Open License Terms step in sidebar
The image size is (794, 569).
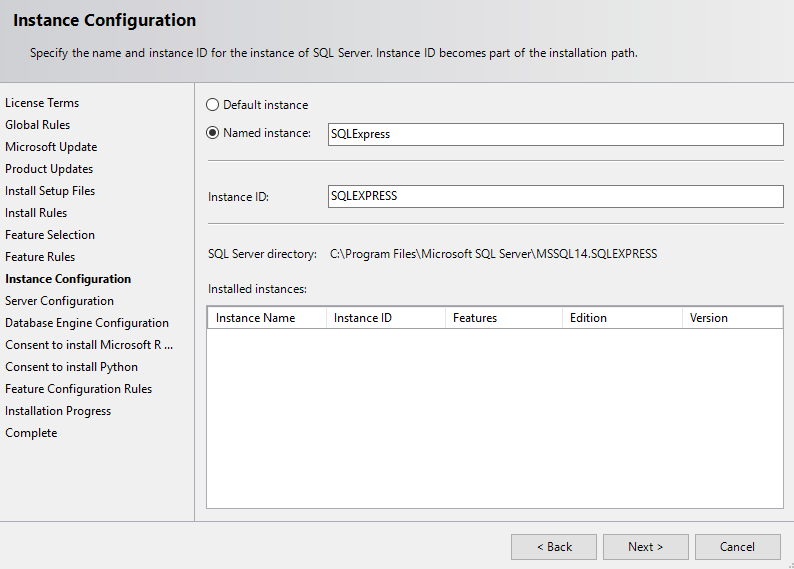tap(42, 103)
